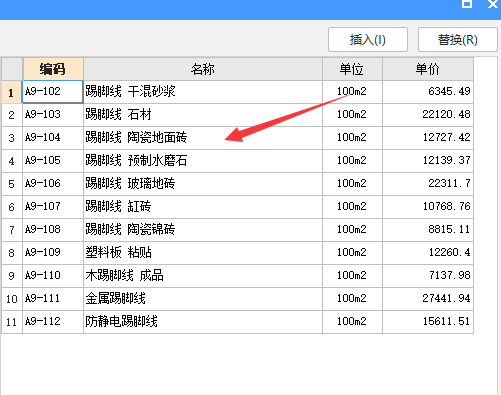Close the dialog window
Image resolution: width=501 pixels, height=395 pixels.
tap(493, 4)
